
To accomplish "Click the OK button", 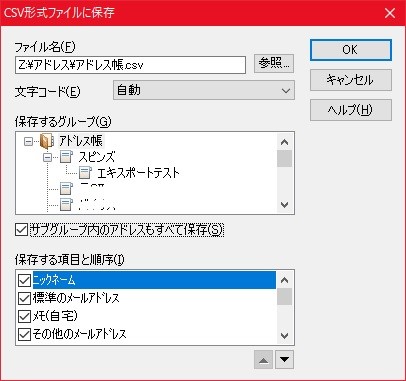I will (351, 50).
